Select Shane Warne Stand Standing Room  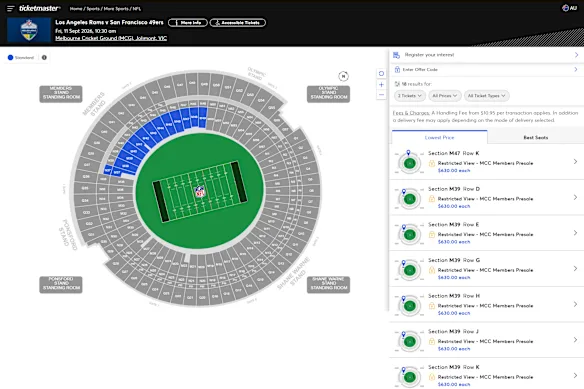(x=328, y=284)
